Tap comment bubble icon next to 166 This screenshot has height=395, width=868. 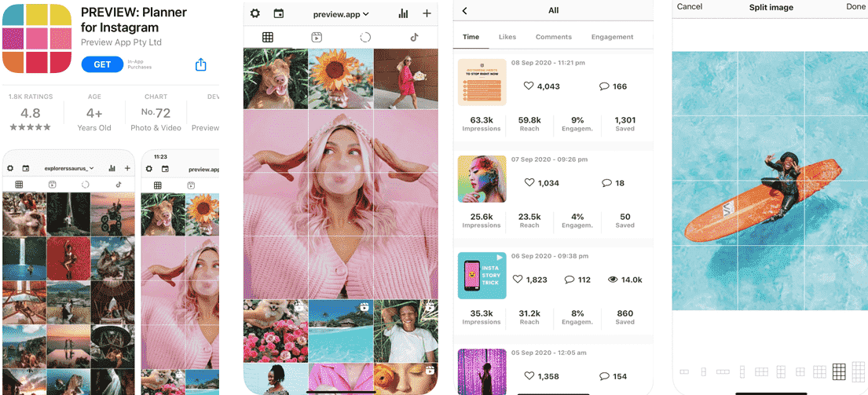(x=604, y=86)
